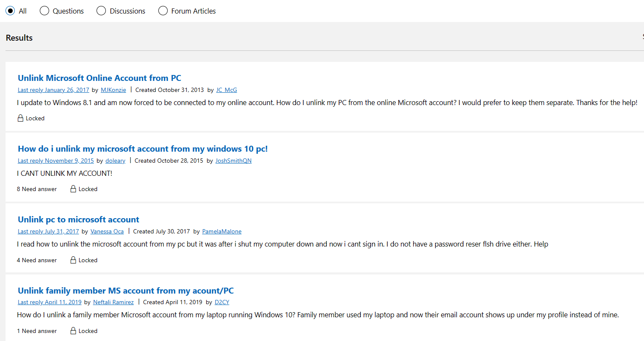Click '8 Need answer' text
The image size is (644, 341).
37,189
